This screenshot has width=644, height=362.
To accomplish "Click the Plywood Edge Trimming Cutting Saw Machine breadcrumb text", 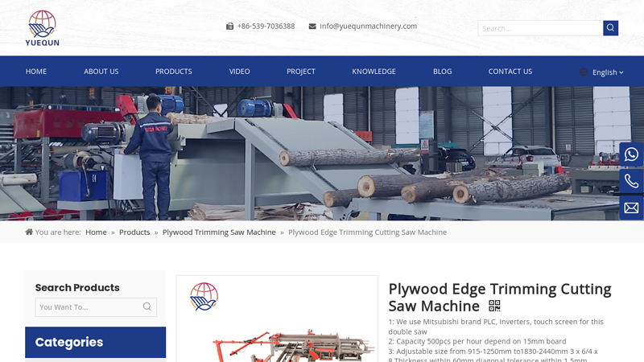I will [368, 232].
